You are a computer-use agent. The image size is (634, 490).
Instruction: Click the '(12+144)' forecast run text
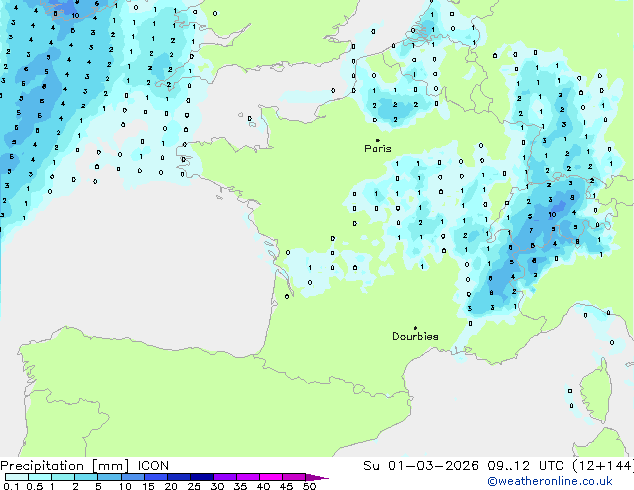coord(602,466)
